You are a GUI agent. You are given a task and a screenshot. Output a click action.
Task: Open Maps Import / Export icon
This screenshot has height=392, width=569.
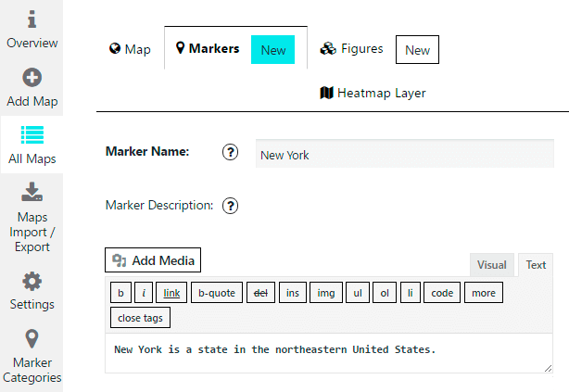[32, 192]
